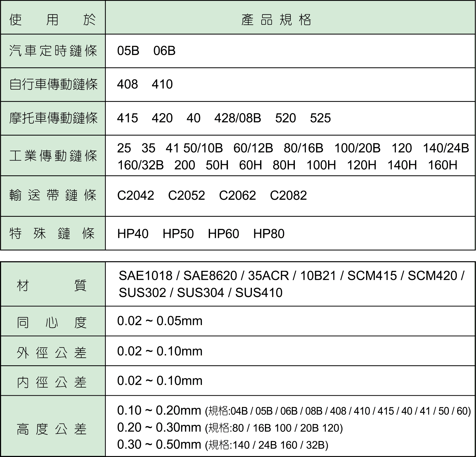Select the 自行車傳動鏈條 row label
This screenshot has width=476, height=457.
coord(53,84)
